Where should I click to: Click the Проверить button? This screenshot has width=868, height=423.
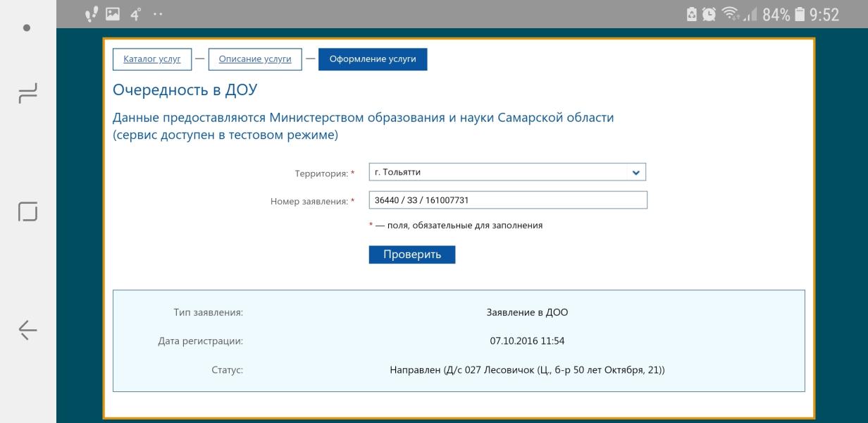pyautogui.click(x=412, y=255)
